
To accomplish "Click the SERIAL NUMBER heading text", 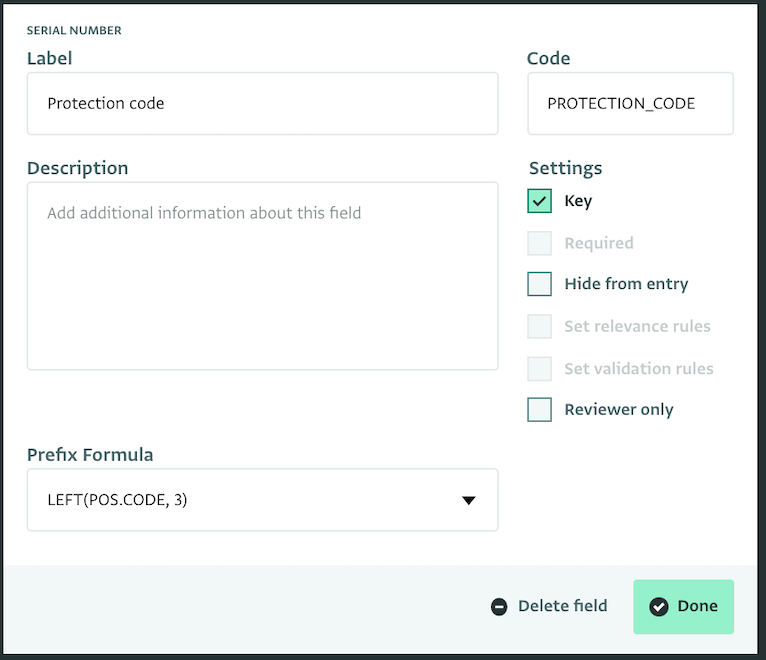I will point(74,30).
